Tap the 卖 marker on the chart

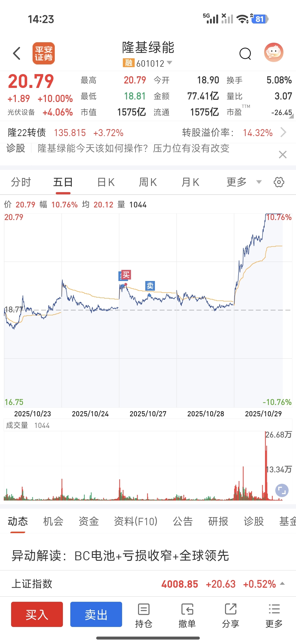(x=150, y=285)
